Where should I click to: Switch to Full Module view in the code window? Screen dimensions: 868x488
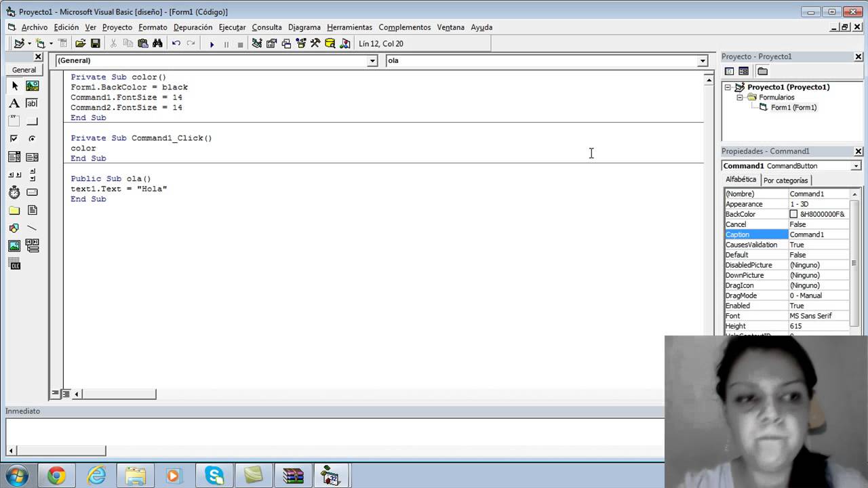(66, 394)
